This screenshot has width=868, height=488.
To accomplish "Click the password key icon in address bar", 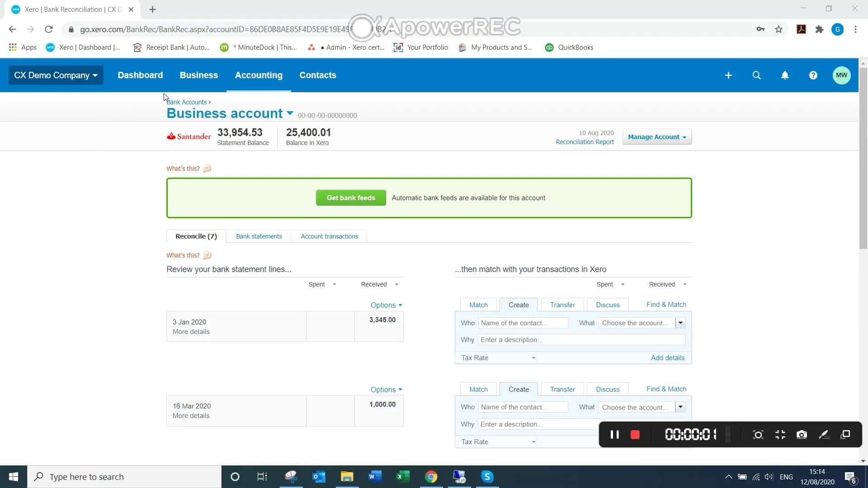I will click(761, 29).
